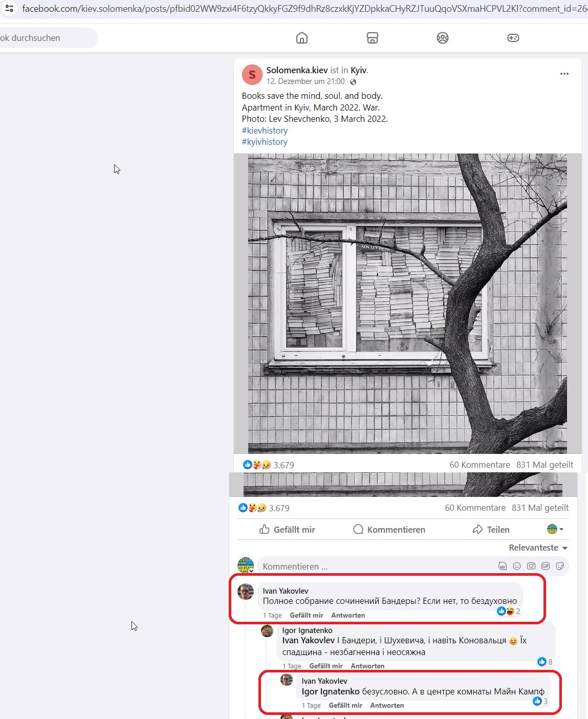Open the Groups icon in top navigation
This screenshot has width=588, height=719.
(x=443, y=38)
